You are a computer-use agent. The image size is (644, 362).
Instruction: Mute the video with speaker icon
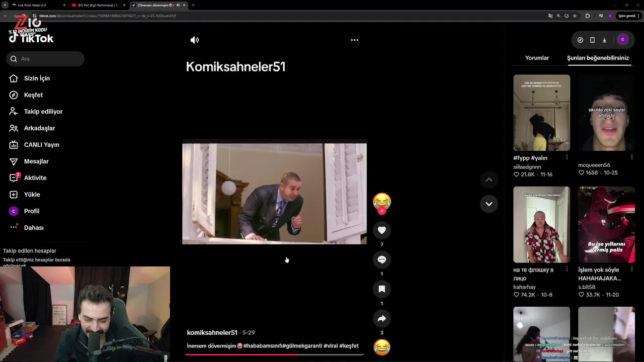(x=195, y=40)
